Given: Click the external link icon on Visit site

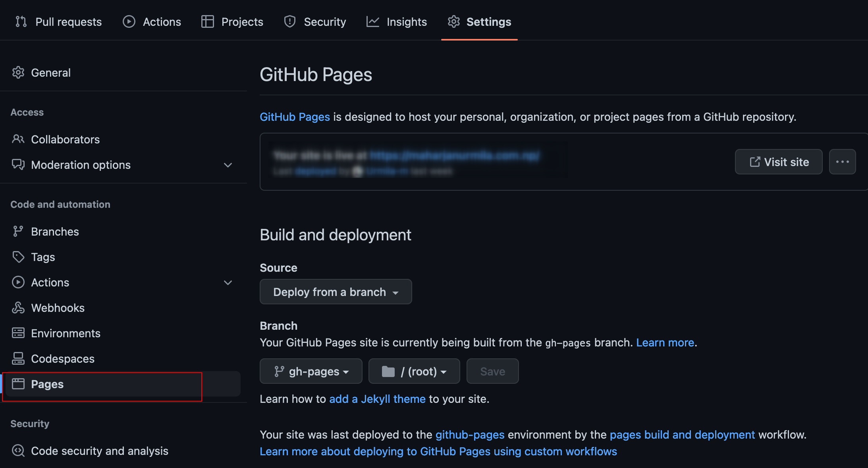Looking at the screenshot, I should [755, 162].
